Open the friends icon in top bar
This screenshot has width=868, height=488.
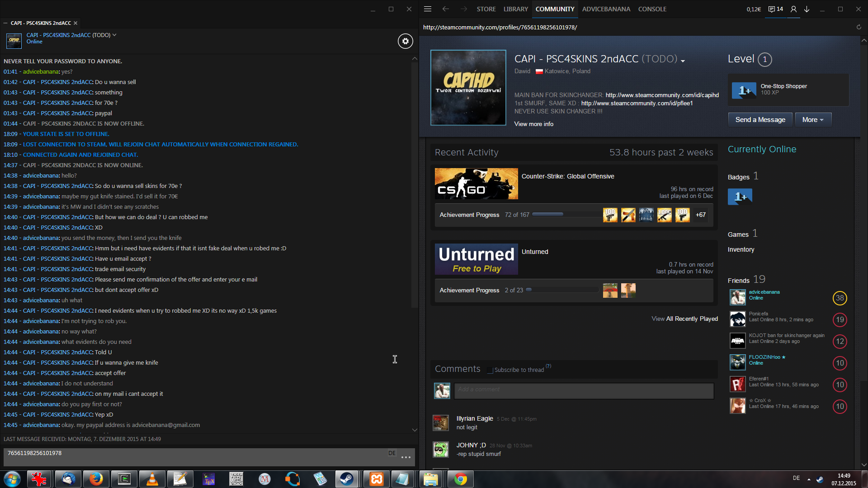coord(793,9)
